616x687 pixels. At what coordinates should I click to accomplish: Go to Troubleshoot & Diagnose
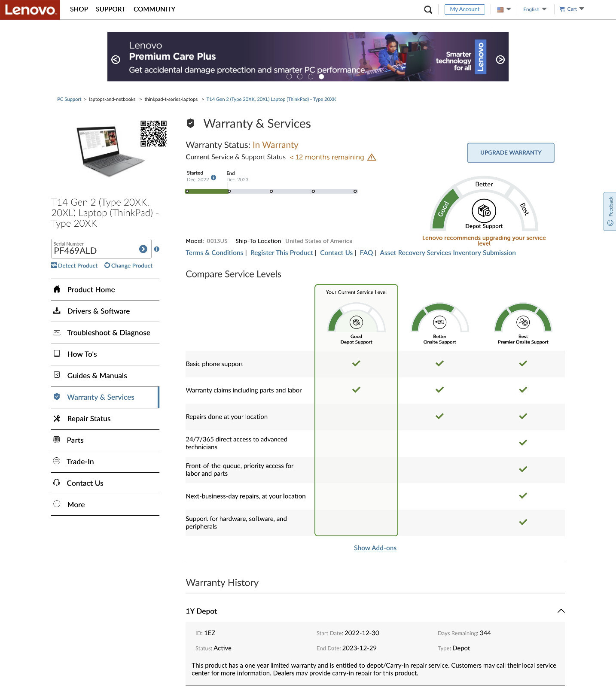tap(105, 333)
